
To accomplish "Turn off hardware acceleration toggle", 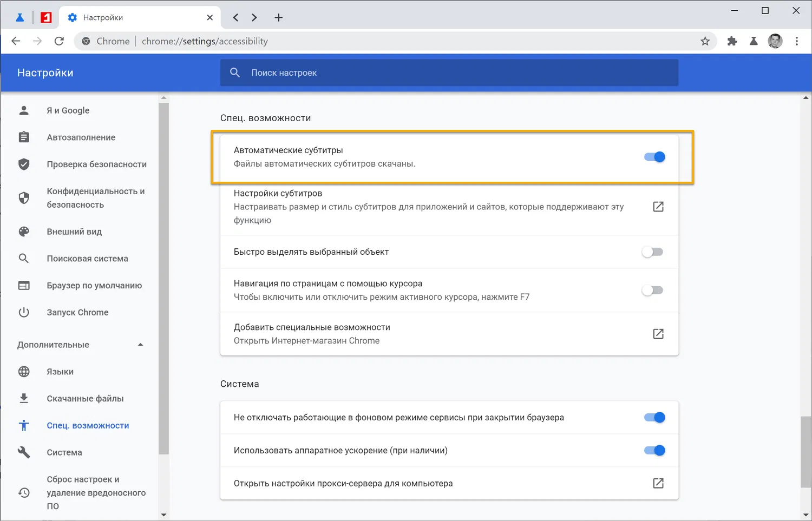I will click(654, 451).
